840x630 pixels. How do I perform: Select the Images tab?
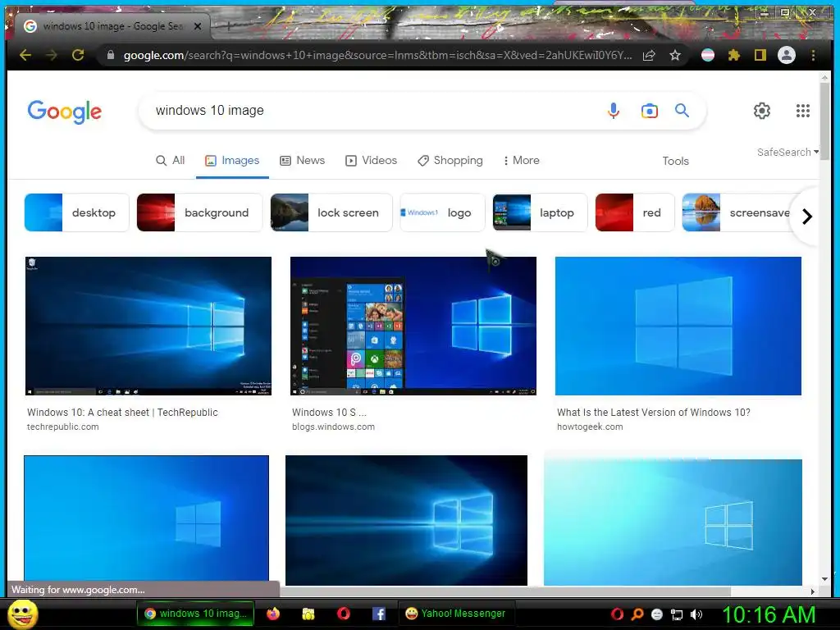click(232, 160)
